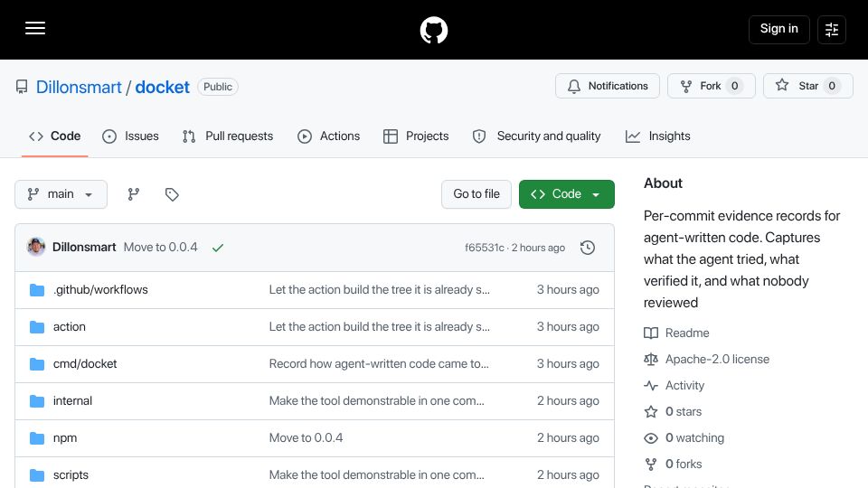Click folder icon beside action
Image resolution: width=868 pixels, height=488 pixels.
pos(37,327)
